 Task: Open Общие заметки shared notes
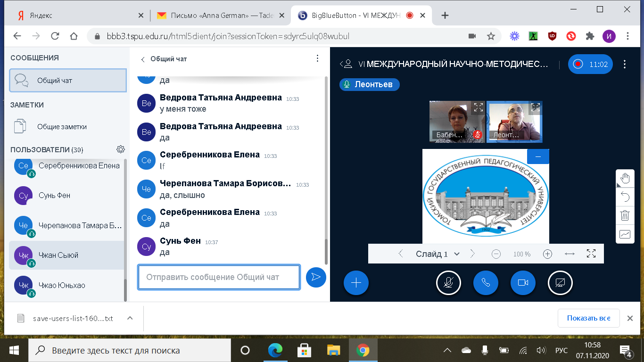click(x=61, y=127)
